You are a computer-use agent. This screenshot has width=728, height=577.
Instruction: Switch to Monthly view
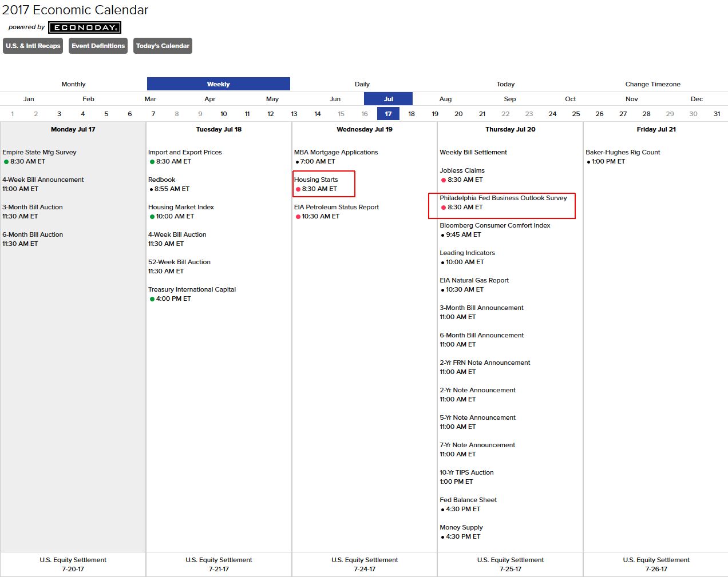73,84
